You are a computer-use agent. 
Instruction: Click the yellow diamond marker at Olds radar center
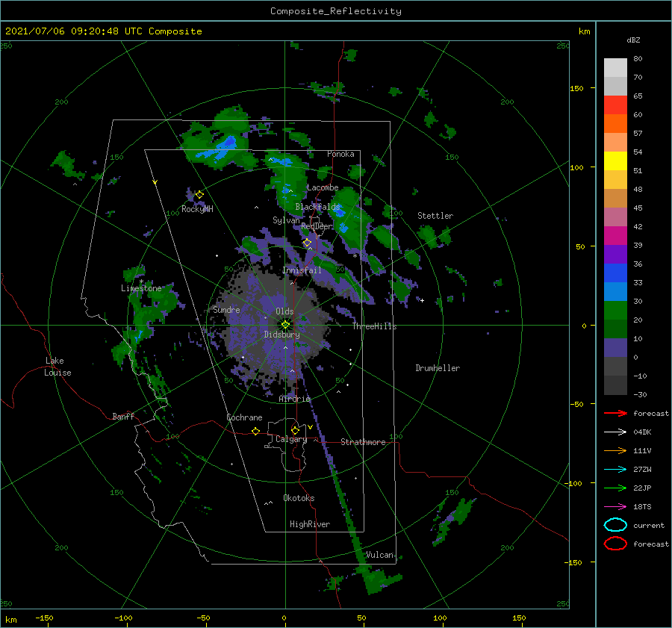tap(285, 325)
